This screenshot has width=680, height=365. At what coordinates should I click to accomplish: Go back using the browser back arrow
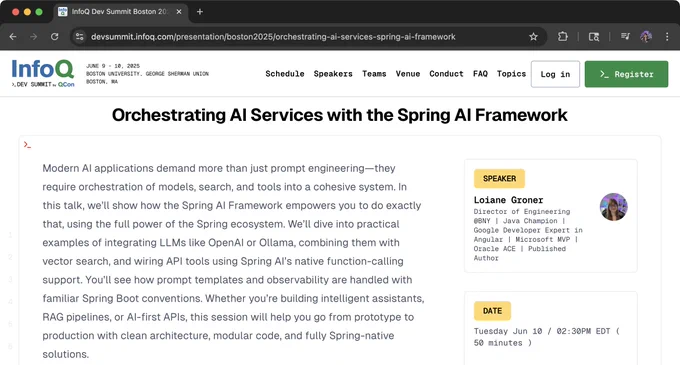click(x=13, y=37)
